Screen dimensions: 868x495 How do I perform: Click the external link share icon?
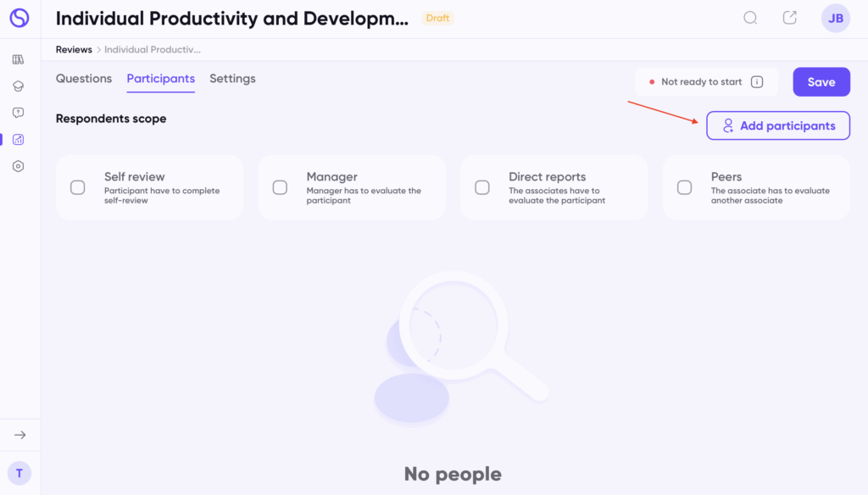tap(789, 18)
